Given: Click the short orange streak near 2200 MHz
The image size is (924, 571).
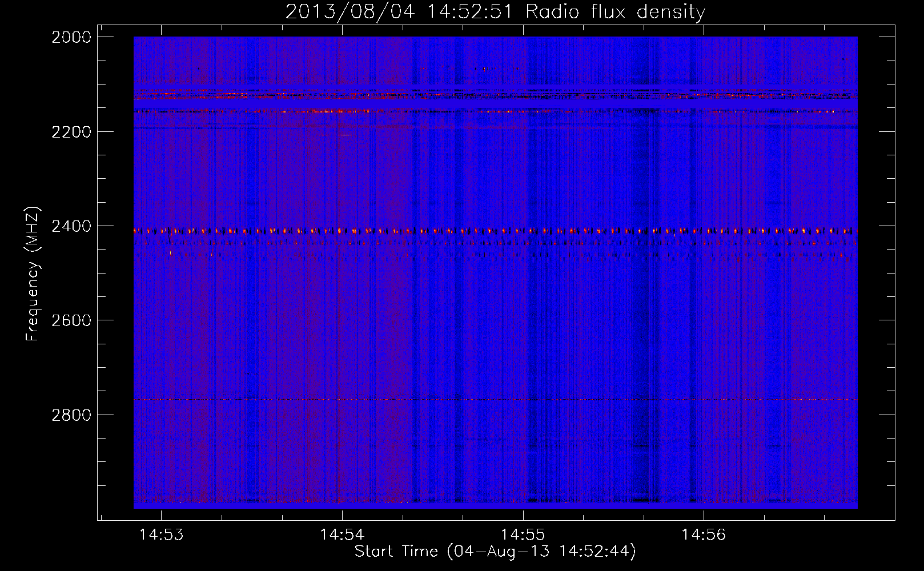Looking at the screenshot, I should pyautogui.click(x=336, y=135).
